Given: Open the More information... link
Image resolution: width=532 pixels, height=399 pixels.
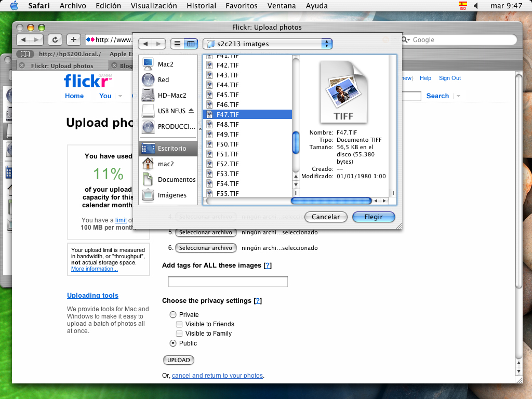Looking at the screenshot, I should click(95, 269).
